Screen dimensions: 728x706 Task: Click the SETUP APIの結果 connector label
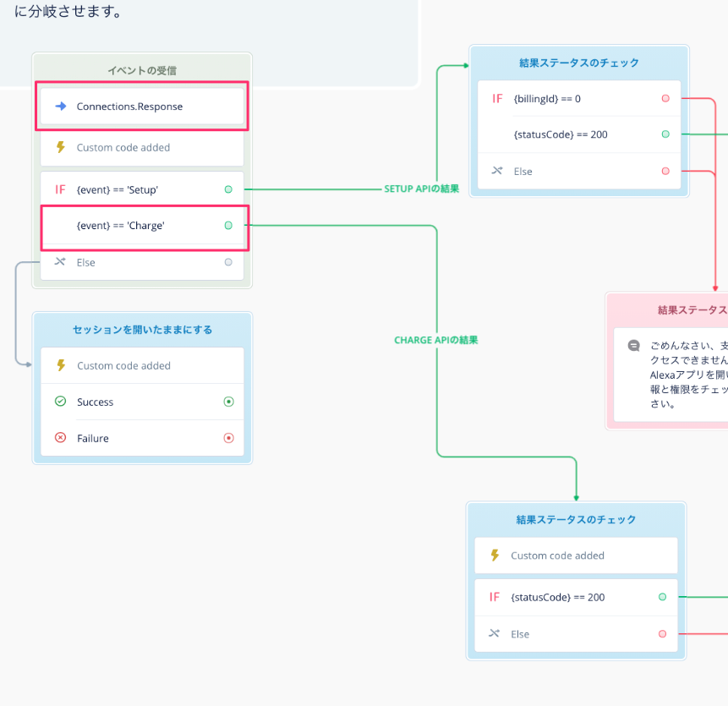coord(422,189)
